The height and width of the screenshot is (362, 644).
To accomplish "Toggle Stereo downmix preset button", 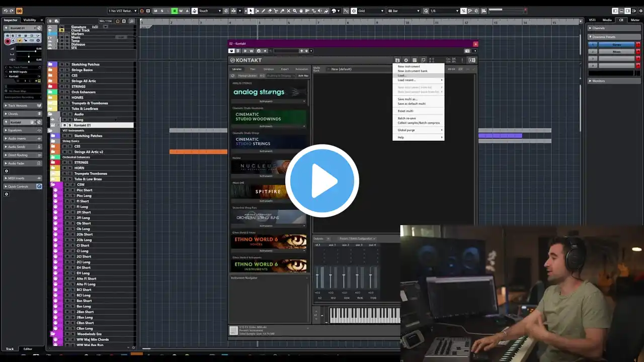I will (x=616, y=45).
